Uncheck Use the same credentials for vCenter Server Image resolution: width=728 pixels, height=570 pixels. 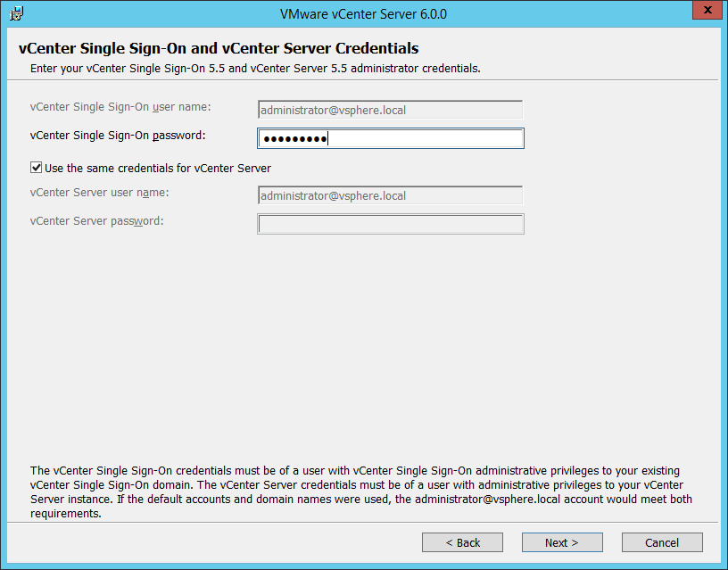(x=37, y=168)
